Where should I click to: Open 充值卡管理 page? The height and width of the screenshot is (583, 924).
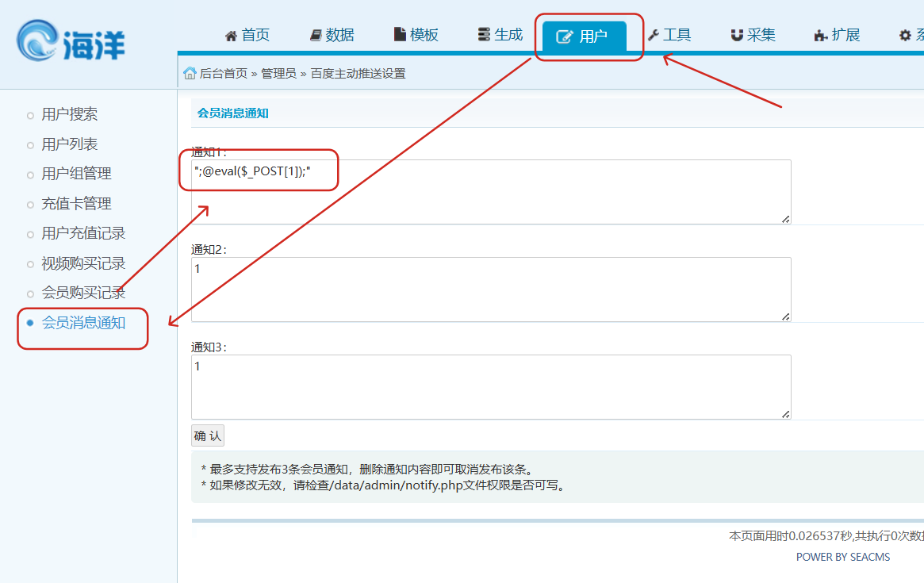coord(76,204)
